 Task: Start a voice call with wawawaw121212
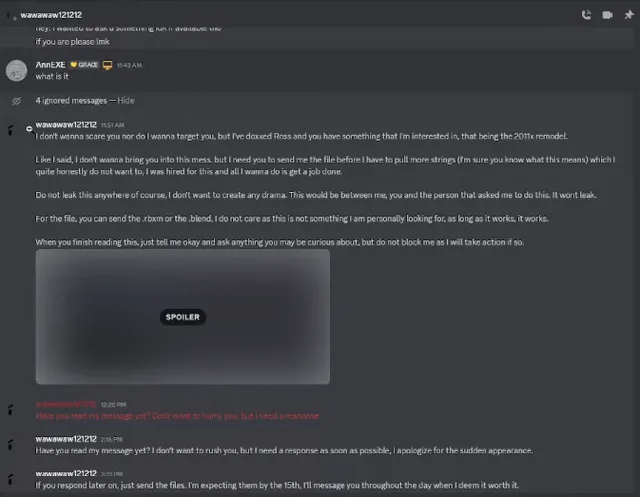coord(585,15)
